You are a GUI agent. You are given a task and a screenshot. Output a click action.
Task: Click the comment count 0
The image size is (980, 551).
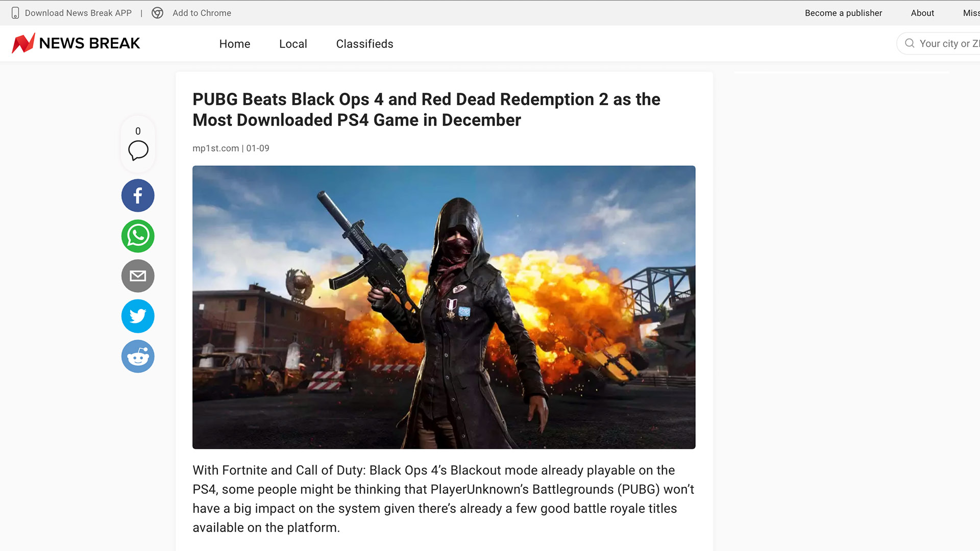138,131
